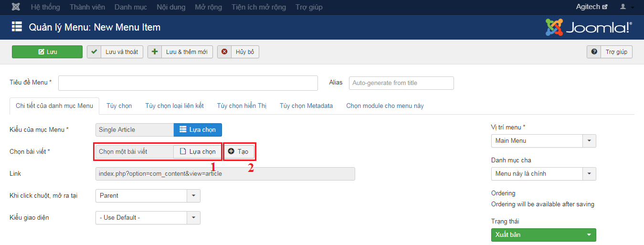Click the Tiêu đề Menu title field
This screenshot has width=644, height=245.
(x=188, y=83)
